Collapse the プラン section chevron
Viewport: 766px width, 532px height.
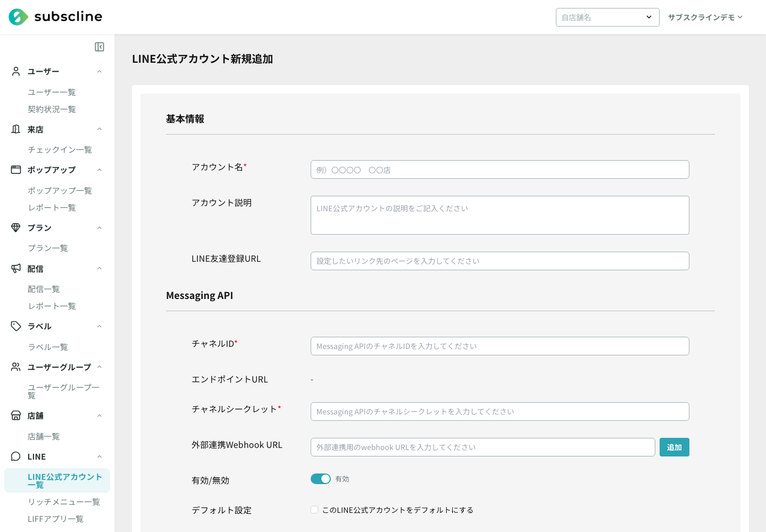click(99, 228)
